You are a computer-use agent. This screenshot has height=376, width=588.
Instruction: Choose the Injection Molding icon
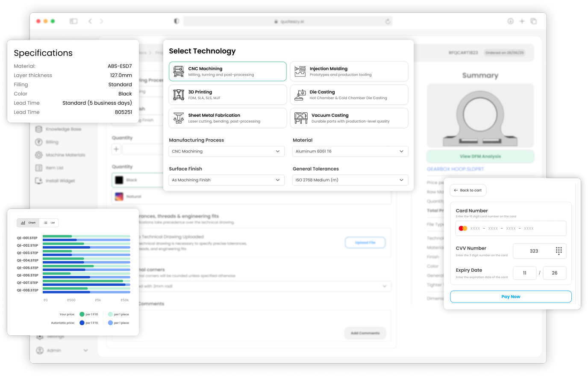coord(300,71)
